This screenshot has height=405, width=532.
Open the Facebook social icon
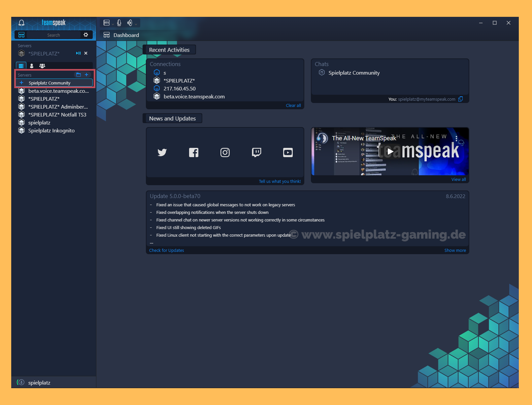[194, 152]
